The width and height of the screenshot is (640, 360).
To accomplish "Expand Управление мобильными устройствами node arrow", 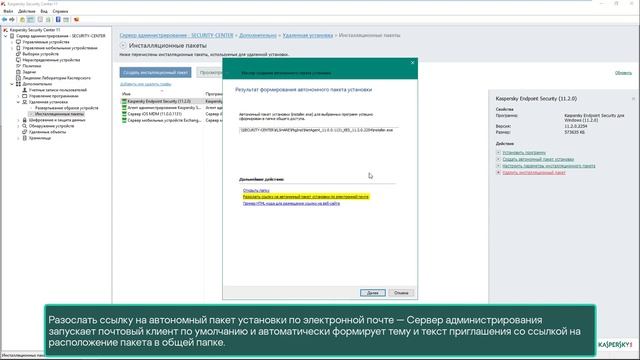I will click(x=12, y=48).
